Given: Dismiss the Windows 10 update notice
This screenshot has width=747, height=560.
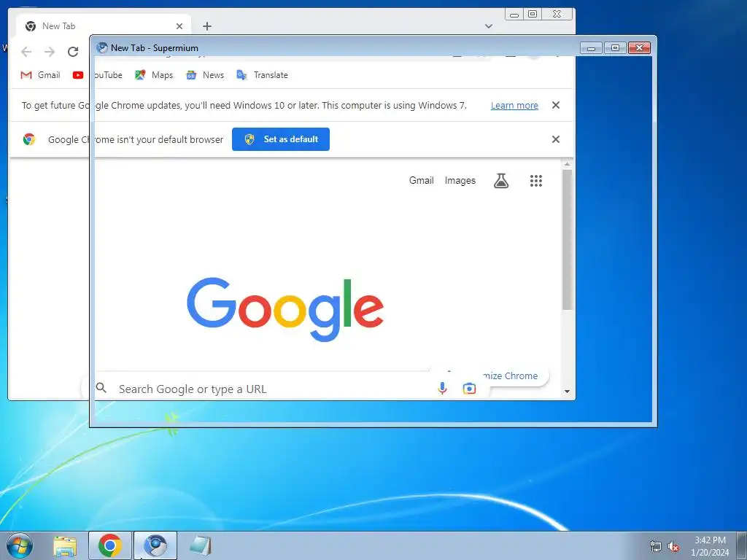Looking at the screenshot, I should (555, 105).
